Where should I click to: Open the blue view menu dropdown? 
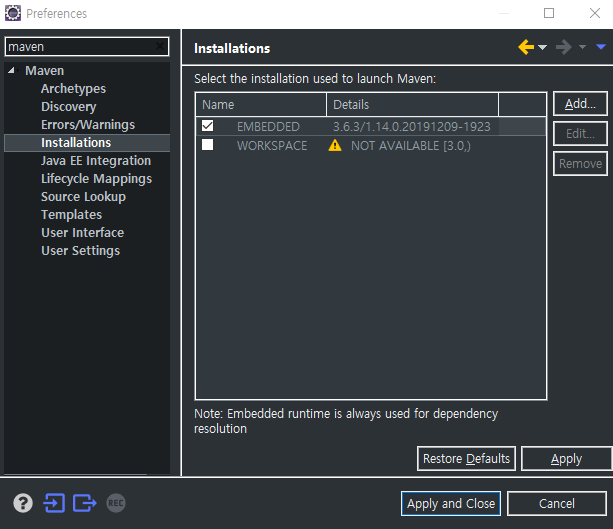[601, 47]
